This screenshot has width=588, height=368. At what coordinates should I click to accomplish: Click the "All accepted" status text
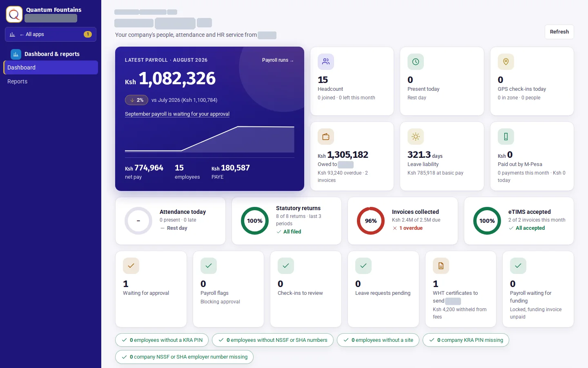click(x=530, y=228)
